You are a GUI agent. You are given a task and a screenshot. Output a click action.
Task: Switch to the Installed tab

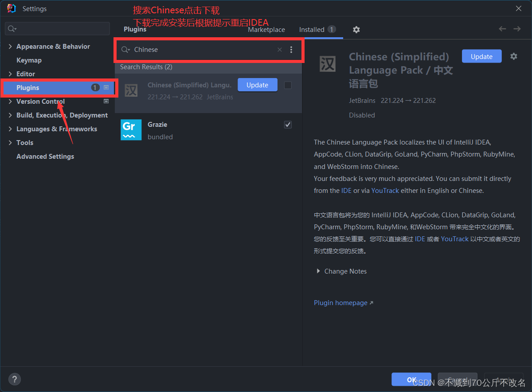pos(313,29)
